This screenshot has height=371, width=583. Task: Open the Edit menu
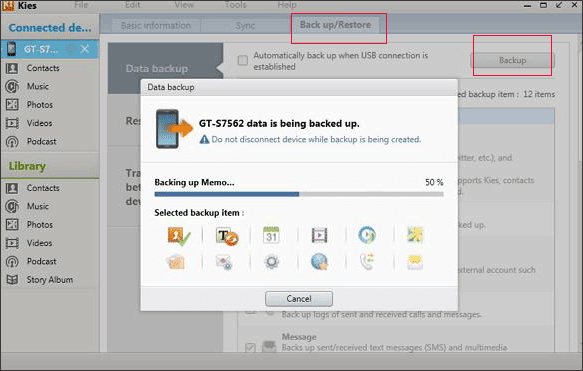pos(132,5)
